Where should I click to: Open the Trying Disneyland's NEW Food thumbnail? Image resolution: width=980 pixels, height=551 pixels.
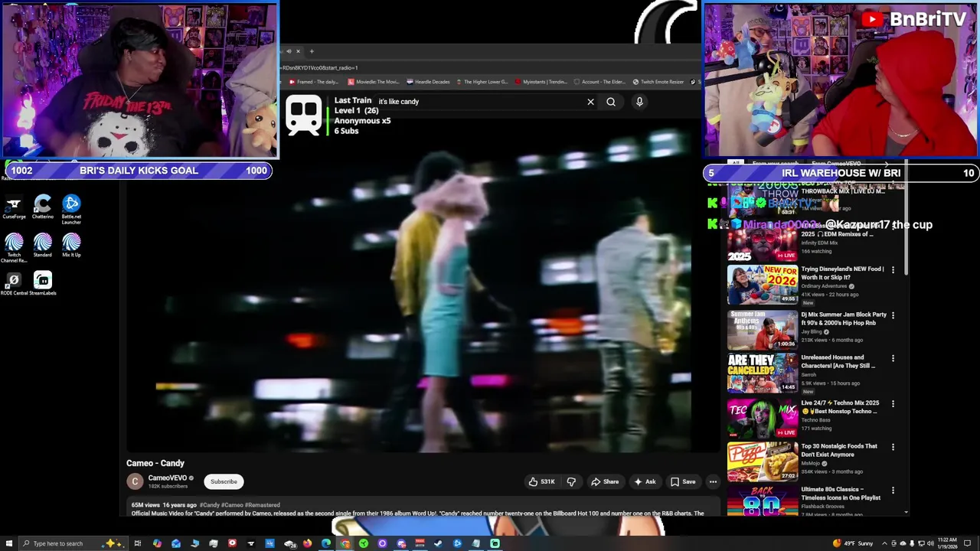point(762,284)
